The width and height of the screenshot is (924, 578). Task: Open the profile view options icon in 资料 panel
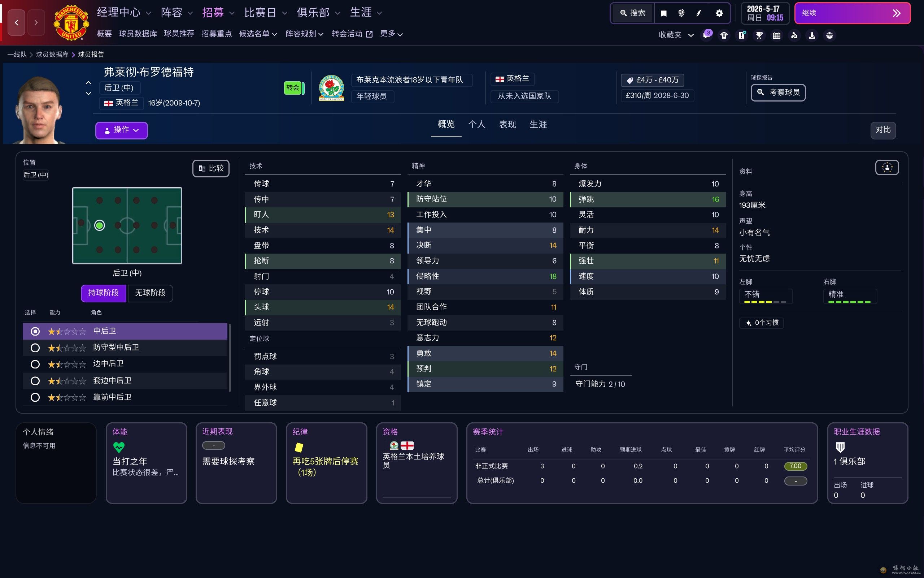(887, 167)
